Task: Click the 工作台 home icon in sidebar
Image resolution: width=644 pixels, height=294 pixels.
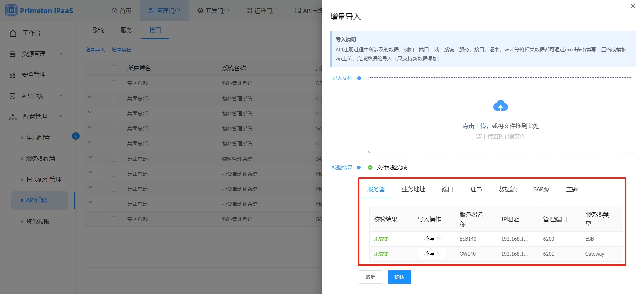Action: pyautogui.click(x=13, y=33)
